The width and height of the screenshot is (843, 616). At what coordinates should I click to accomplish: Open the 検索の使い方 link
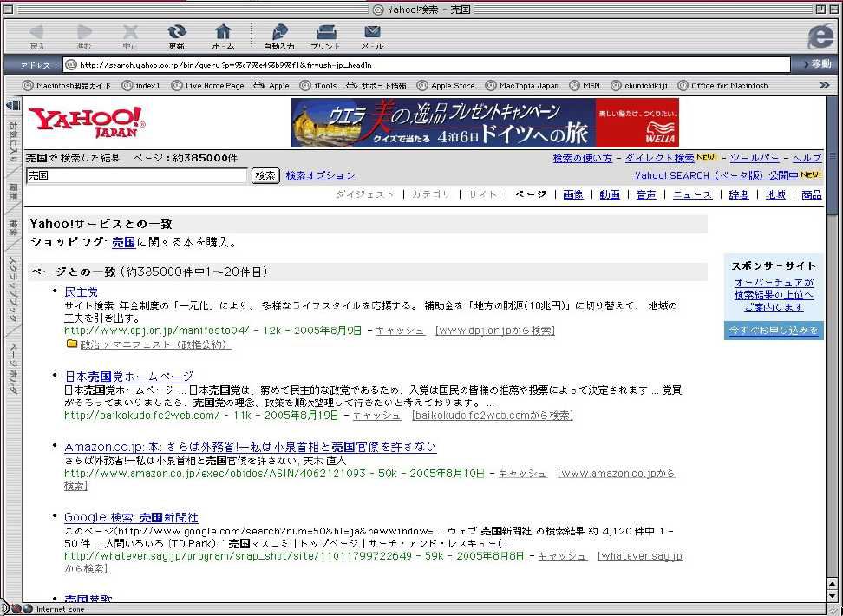click(x=582, y=158)
